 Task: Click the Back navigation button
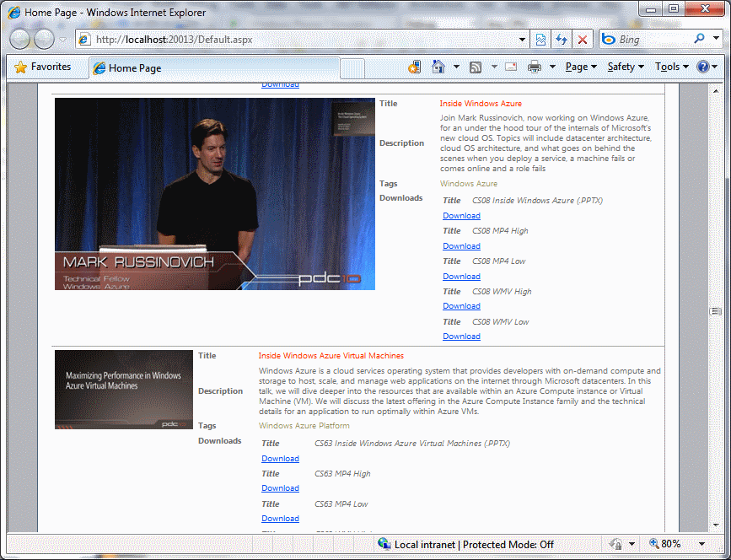pyautogui.click(x=19, y=40)
